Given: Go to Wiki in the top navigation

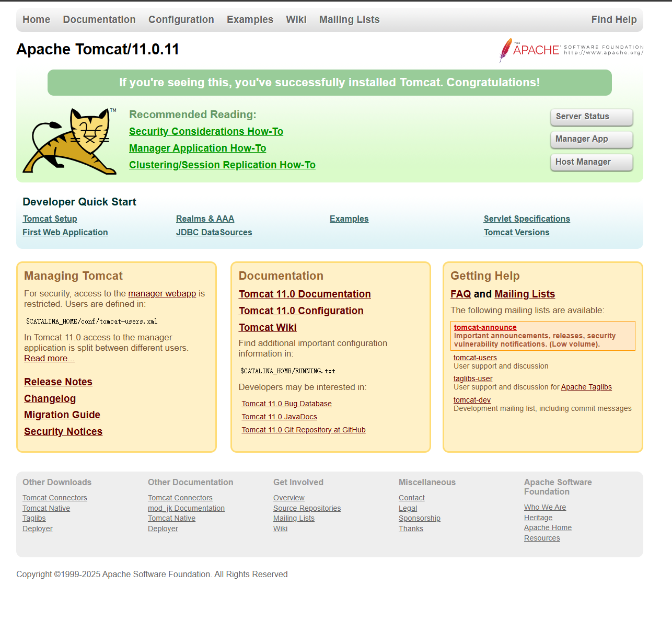Looking at the screenshot, I should click(296, 19).
